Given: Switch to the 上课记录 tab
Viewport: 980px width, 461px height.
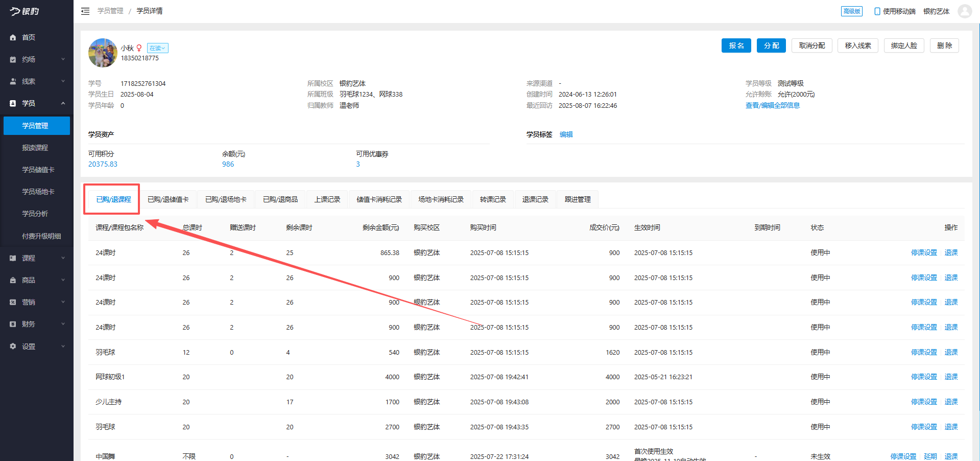Looking at the screenshot, I should click(x=327, y=199).
